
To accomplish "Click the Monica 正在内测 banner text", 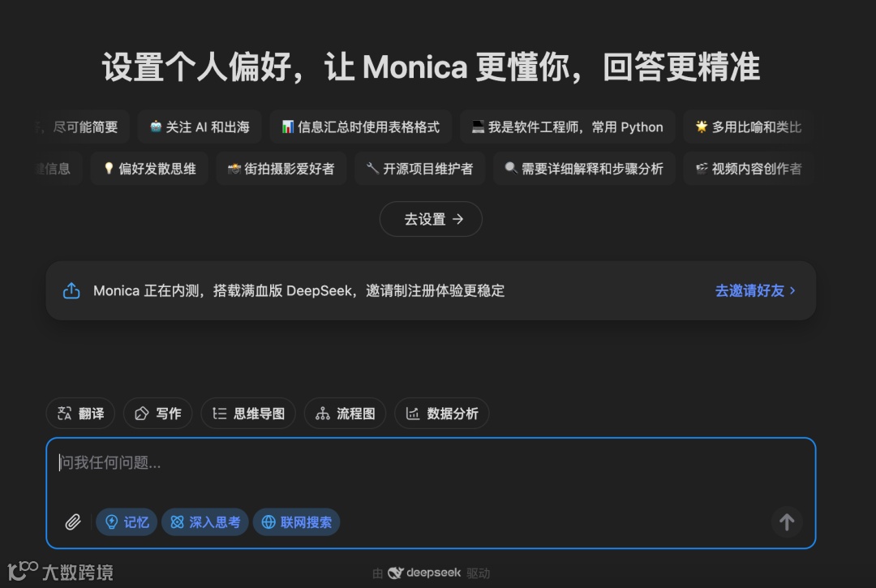I will 298,290.
